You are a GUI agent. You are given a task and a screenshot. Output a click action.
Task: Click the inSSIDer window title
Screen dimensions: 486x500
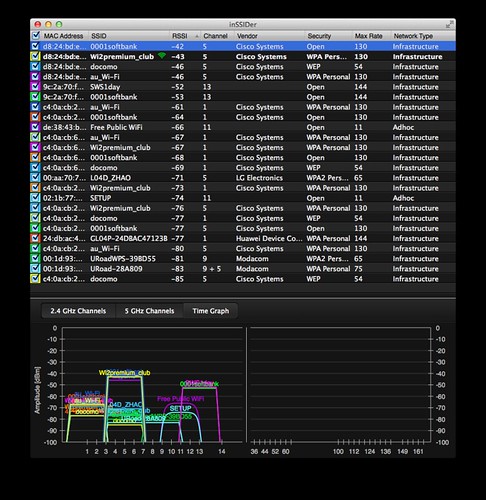[x=243, y=24]
